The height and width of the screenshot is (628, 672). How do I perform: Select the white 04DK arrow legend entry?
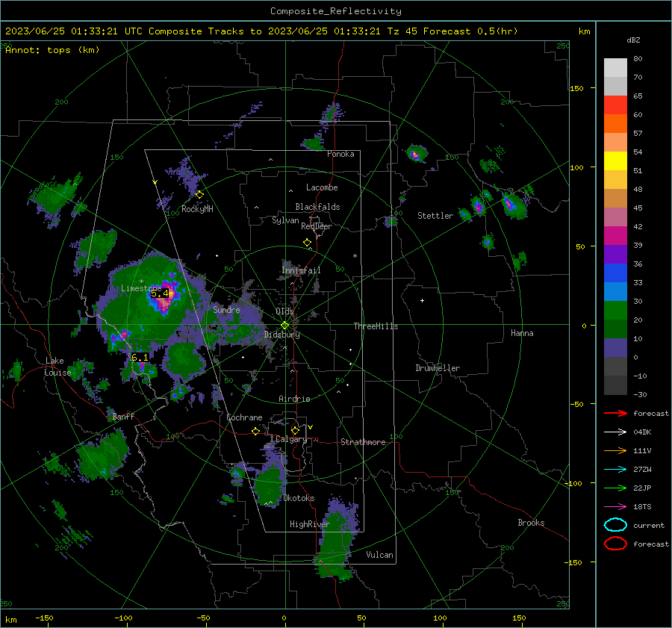(615, 432)
